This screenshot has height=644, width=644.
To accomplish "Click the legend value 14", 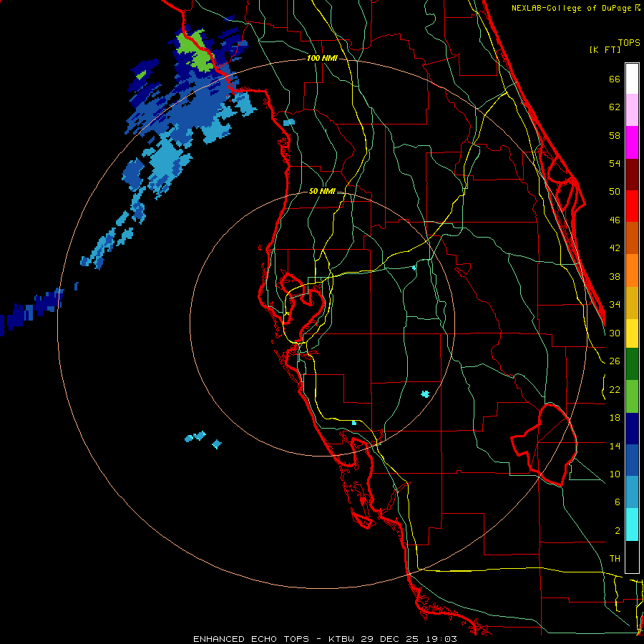I will 615,446.
